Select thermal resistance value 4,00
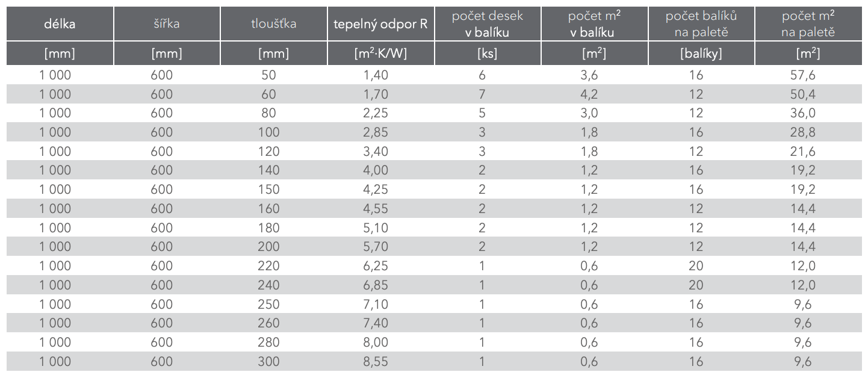Screen dimensions: 868x378 click(x=376, y=170)
